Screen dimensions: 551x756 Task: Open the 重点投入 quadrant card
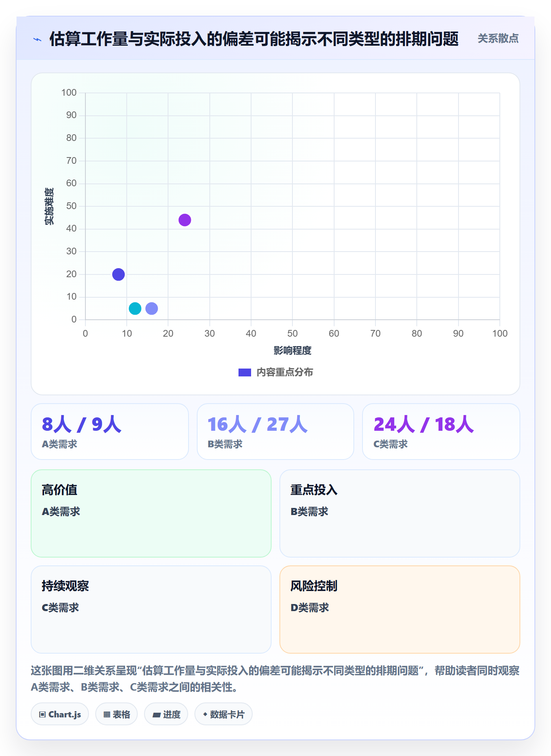[x=400, y=513]
